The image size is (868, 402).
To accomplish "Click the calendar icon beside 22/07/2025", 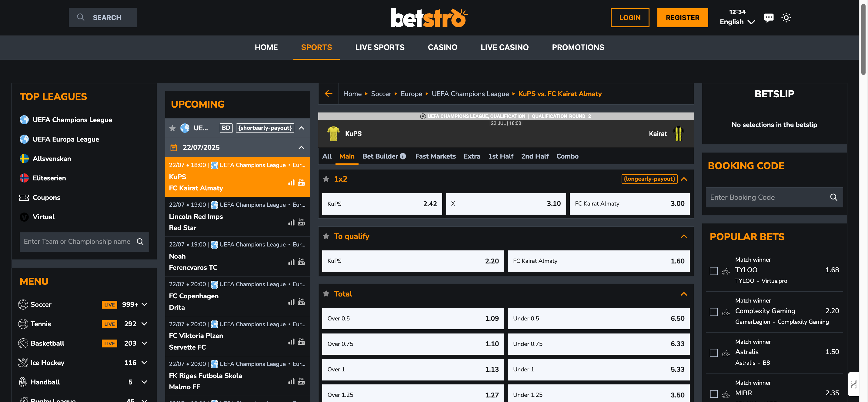I will tap(174, 148).
